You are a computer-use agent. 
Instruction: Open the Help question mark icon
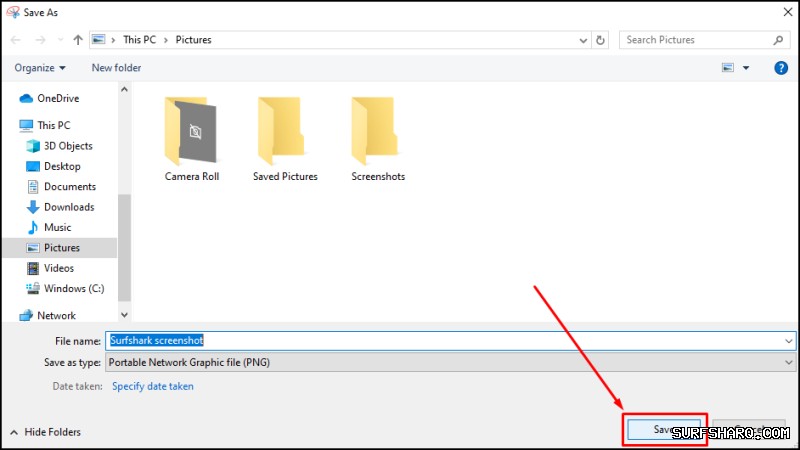781,68
